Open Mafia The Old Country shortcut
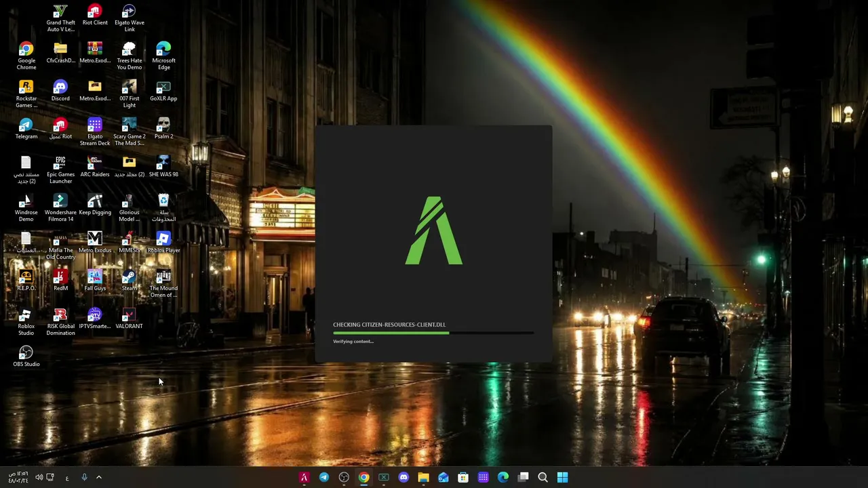868x488 pixels. [60, 246]
